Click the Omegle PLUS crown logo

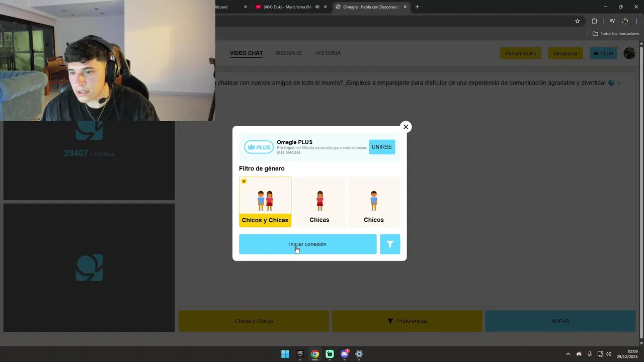tap(259, 147)
